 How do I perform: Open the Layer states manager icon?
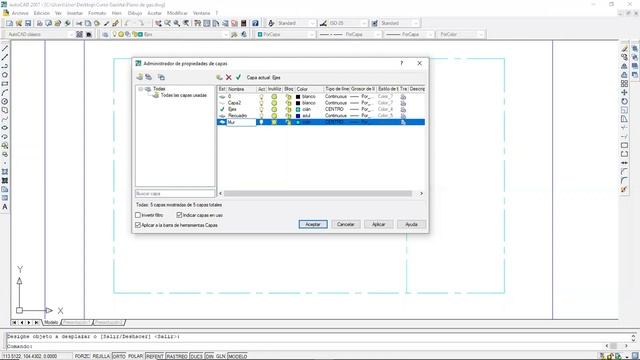[x=161, y=77]
